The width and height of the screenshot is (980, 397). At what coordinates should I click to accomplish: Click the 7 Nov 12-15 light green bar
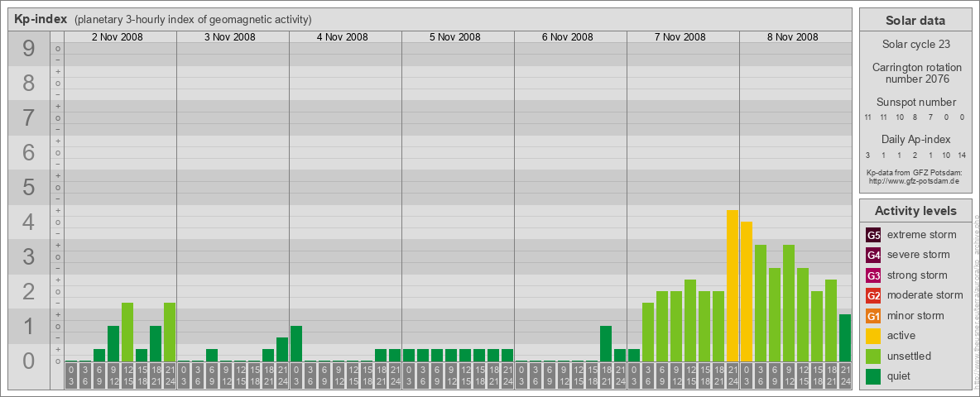[690, 320]
